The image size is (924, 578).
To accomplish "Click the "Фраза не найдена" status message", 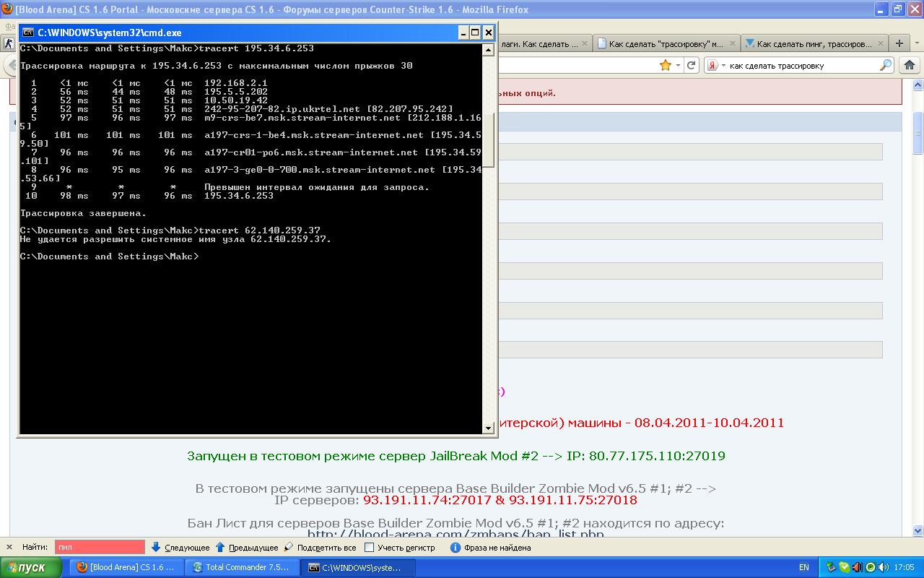I will pos(497,548).
